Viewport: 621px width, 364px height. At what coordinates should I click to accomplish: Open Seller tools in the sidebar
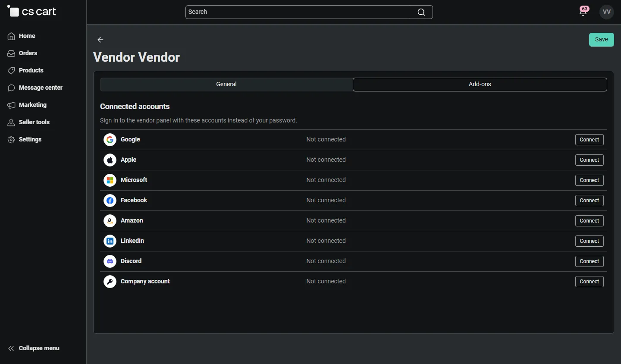(28, 122)
